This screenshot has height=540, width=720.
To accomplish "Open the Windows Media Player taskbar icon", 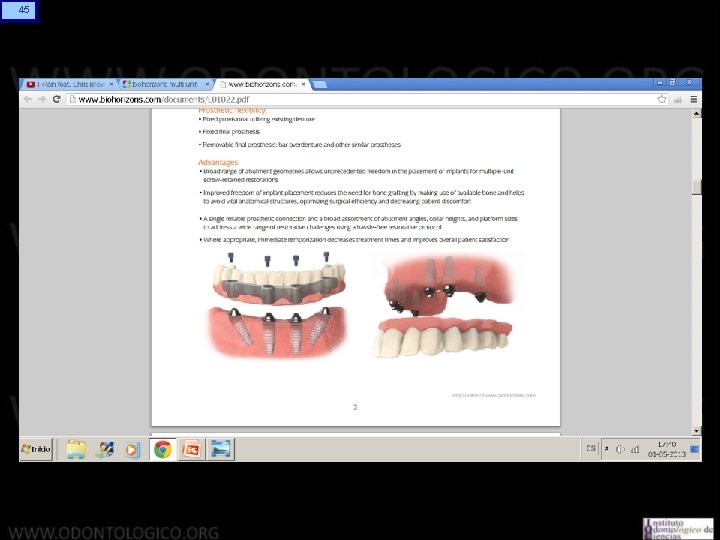I will pyautogui.click(x=132, y=449).
